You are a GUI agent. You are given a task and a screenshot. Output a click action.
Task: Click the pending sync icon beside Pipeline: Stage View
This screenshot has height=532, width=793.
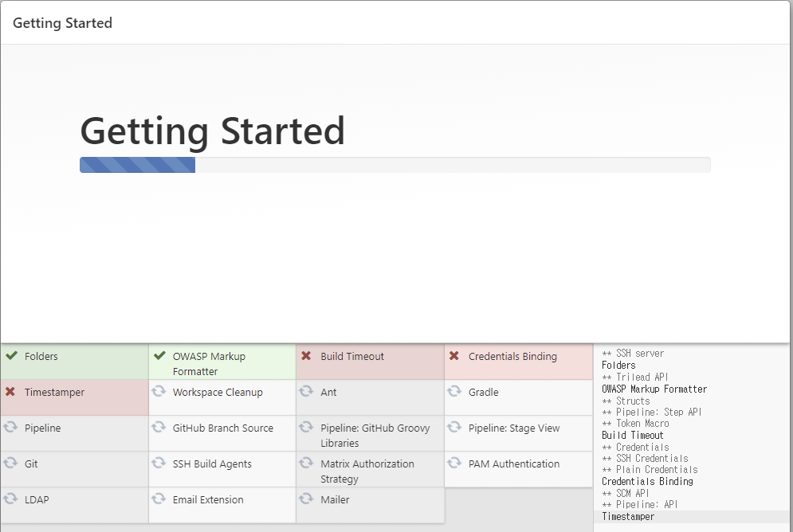click(454, 427)
